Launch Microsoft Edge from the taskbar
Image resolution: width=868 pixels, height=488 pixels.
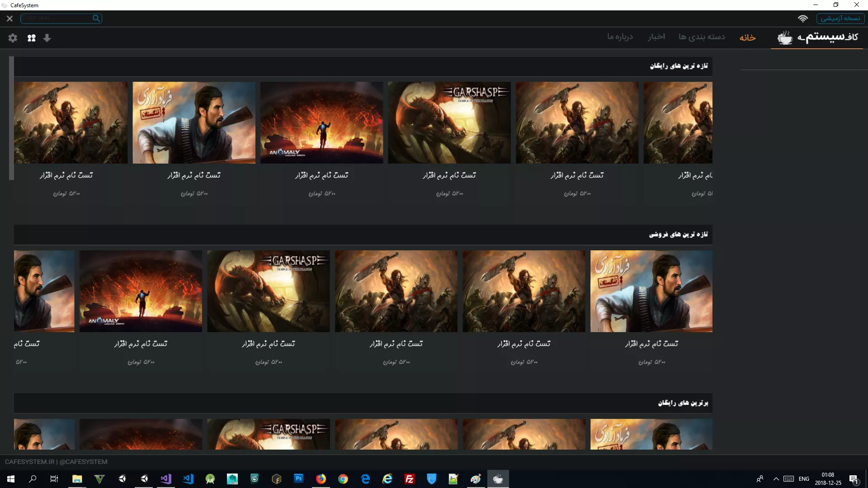(365, 479)
